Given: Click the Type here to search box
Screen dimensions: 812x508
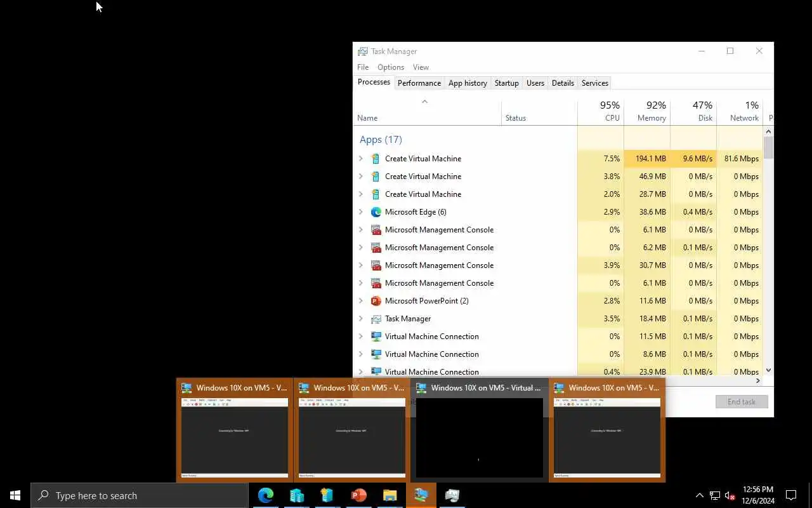Looking at the screenshot, I should [140, 495].
